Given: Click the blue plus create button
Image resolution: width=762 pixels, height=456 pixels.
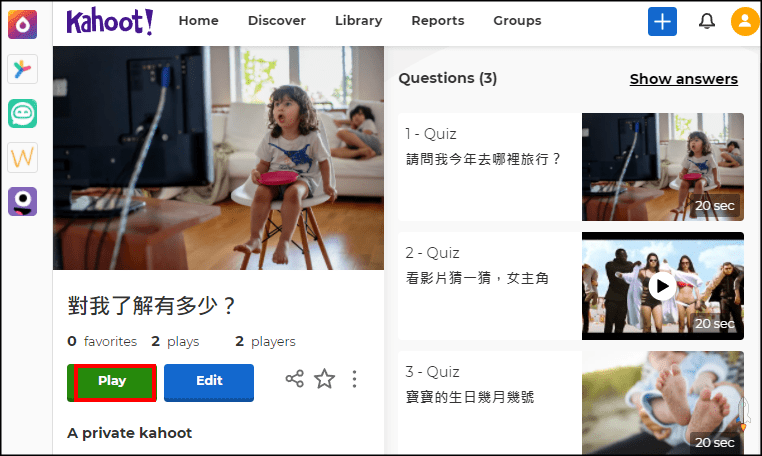Looking at the screenshot, I should coord(662,21).
